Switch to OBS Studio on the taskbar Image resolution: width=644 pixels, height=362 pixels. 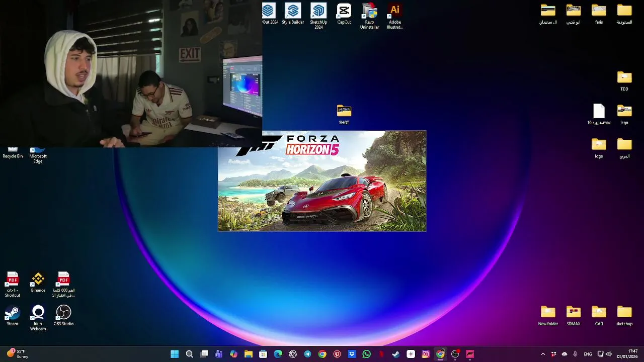[x=455, y=354]
